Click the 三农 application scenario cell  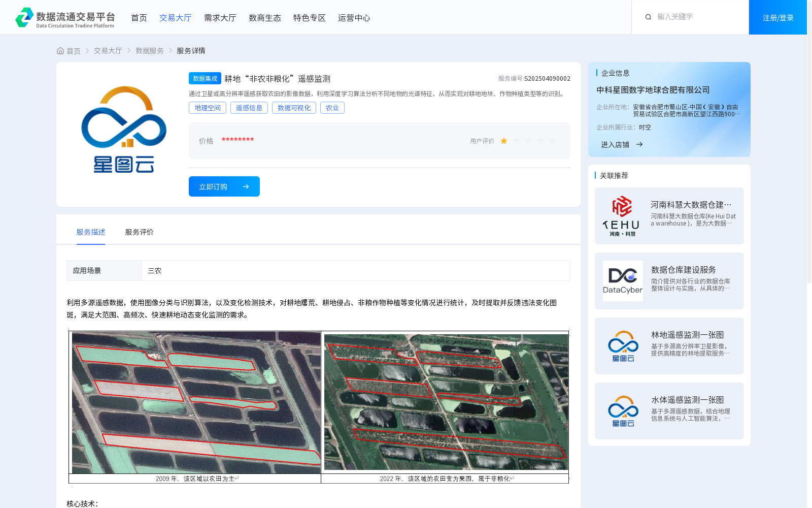coord(356,271)
